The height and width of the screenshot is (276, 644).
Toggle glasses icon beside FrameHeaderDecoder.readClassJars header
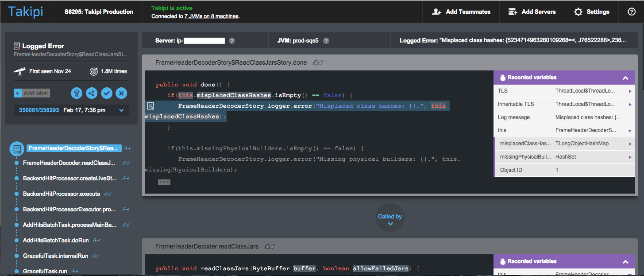pos(270,247)
